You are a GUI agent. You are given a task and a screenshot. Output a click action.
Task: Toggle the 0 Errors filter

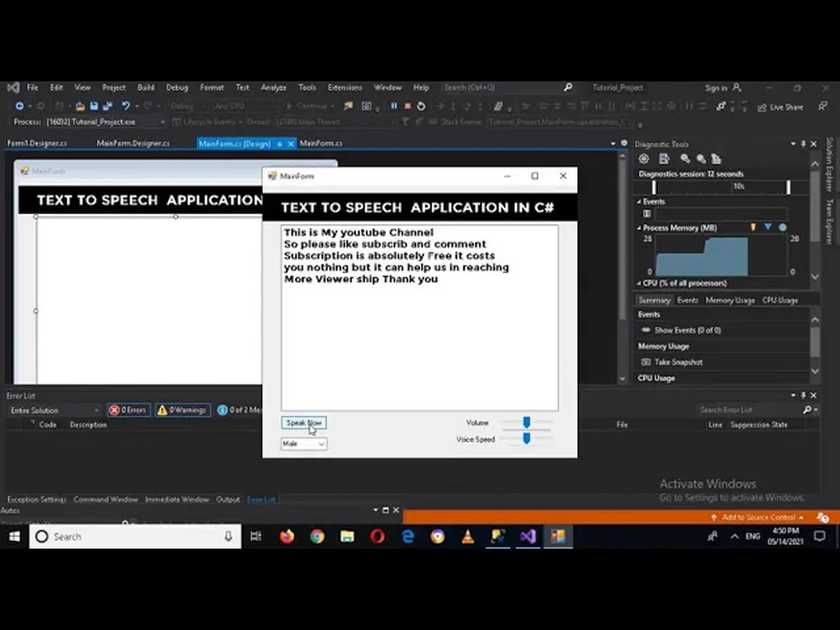click(x=128, y=409)
